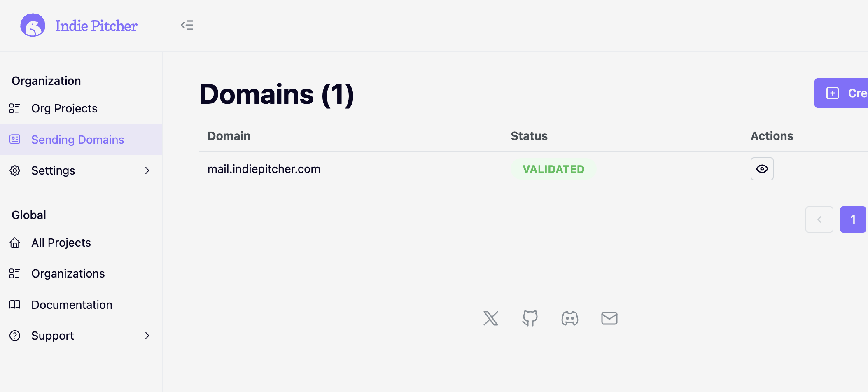
Task: Collapse the sidebar navigation panel
Action: (187, 25)
